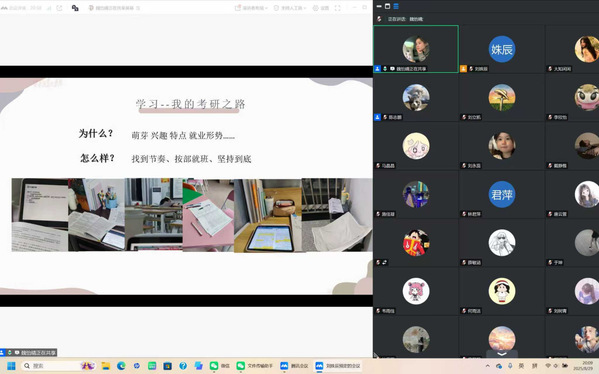
Task: Click the green-highlighted presenter video tile
Action: tap(416, 49)
